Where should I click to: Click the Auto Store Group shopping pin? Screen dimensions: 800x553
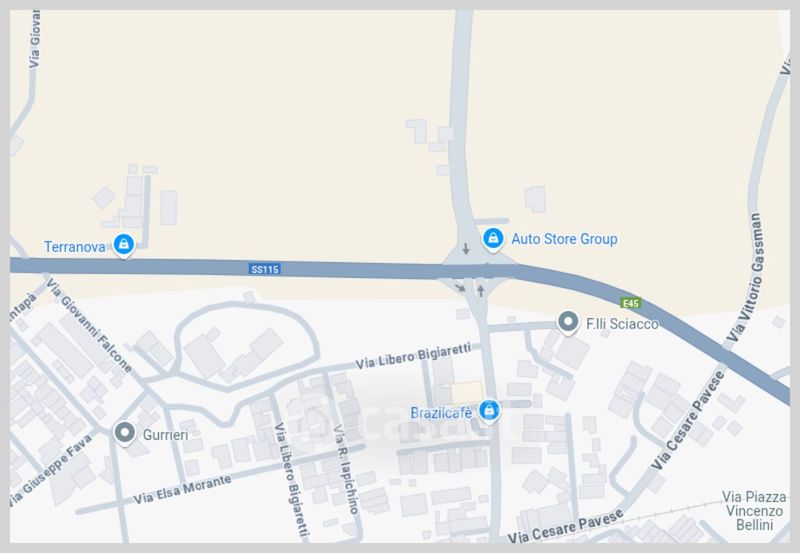(493, 239)
